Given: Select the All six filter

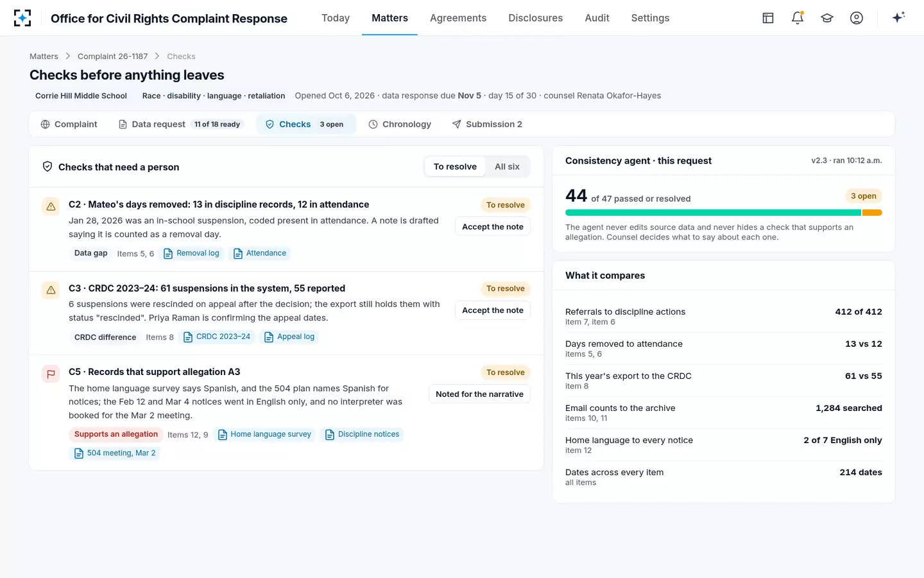Looking at the screenshot, I should click(507, 166).
